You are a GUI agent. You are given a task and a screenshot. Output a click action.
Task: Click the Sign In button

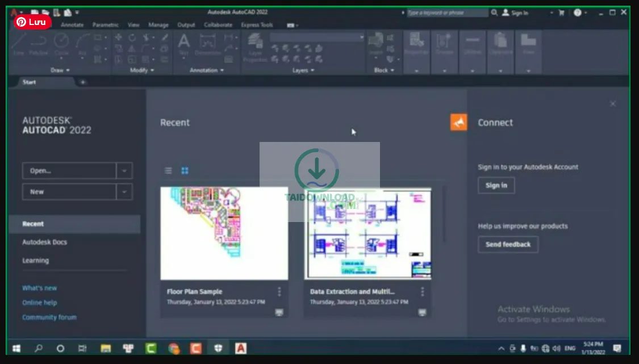click(x=496, y=185)
